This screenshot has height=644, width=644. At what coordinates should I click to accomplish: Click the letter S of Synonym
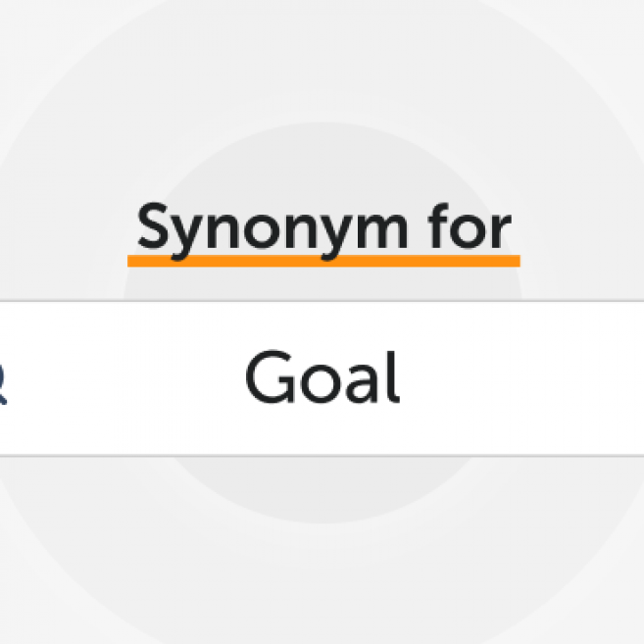(153, 227)
